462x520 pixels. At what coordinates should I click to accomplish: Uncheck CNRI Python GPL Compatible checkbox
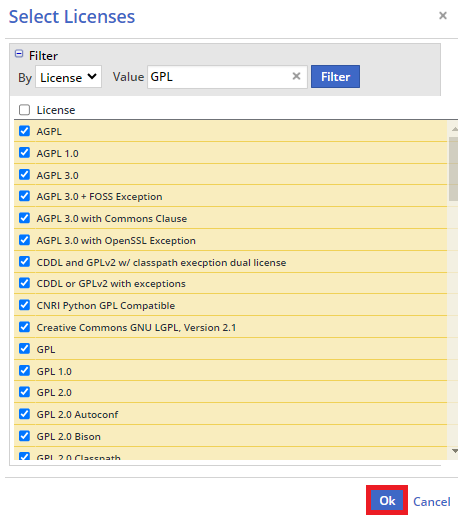24,305
